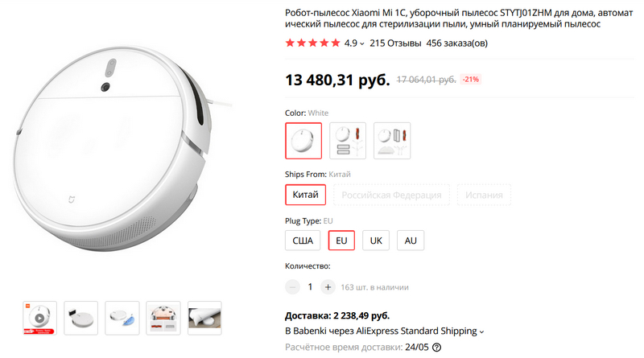Choose the second color variant with accessories
This screenshot has height=358, width=644.
[348, 141]
